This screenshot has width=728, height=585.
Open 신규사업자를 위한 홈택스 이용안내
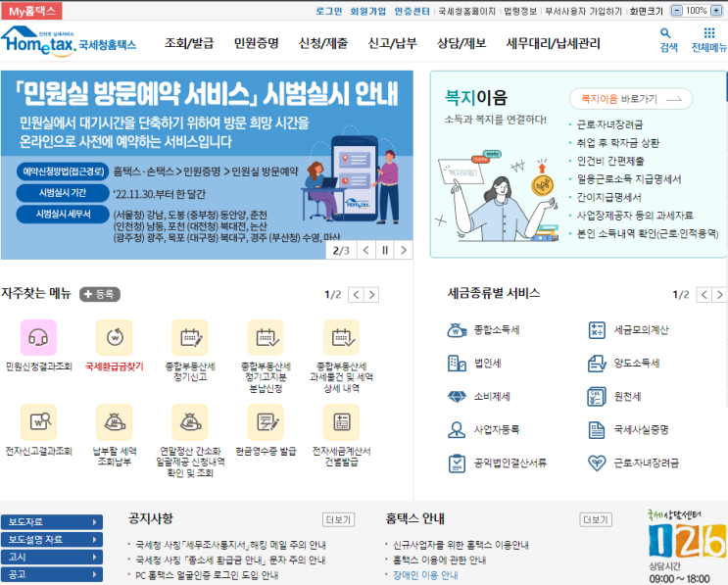click(461, 545)
